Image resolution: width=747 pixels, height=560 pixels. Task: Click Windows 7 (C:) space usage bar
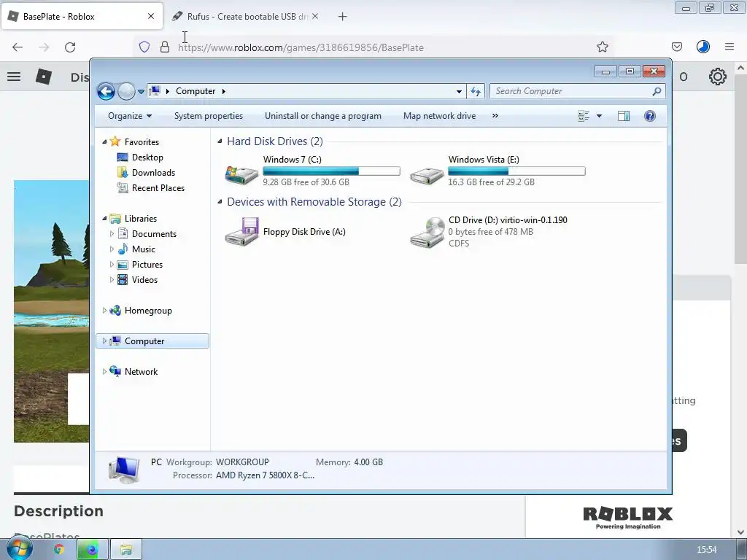coord(332,171)
